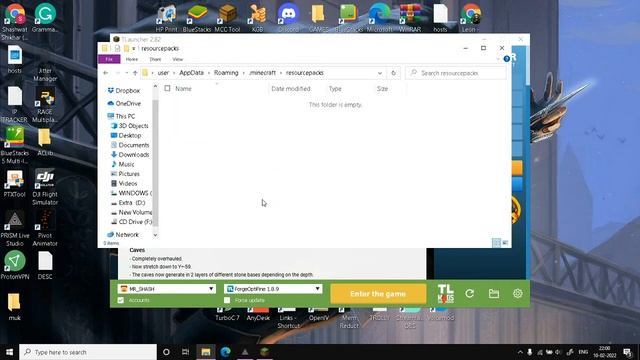
Task: Open the WINDOWS drive in the navigation pane
Action: click(x=131, y=193)
